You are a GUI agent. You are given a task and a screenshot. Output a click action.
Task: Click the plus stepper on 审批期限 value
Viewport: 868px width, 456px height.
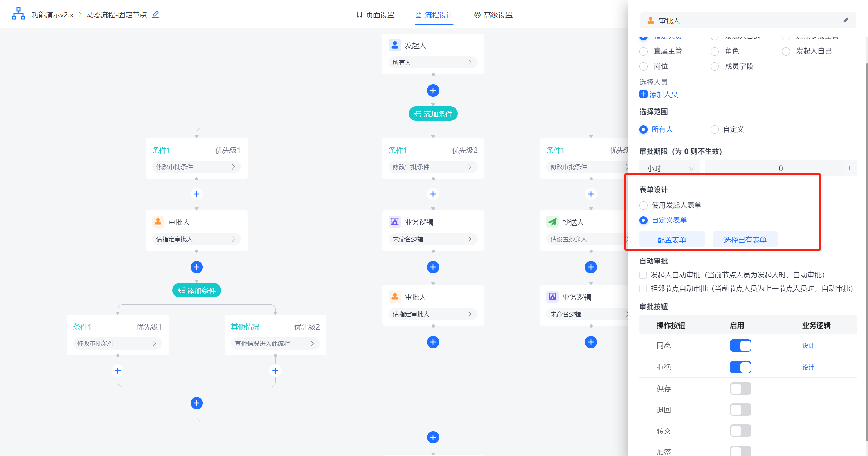pyautogui.click(x=849, y=168)
